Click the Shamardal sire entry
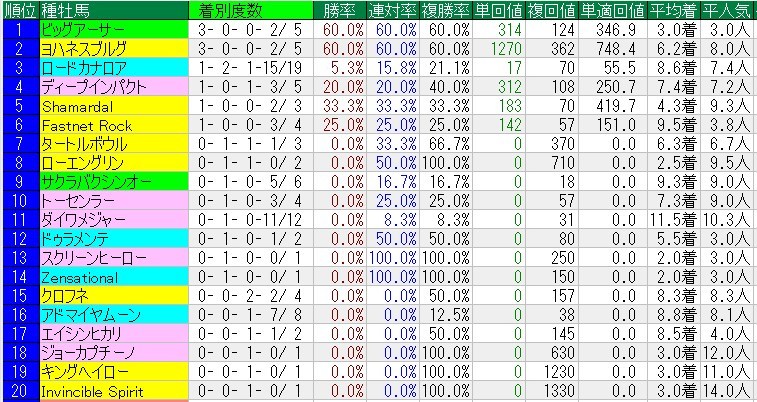Viewport: 757px width, 402px height. [x=74, y=105]
